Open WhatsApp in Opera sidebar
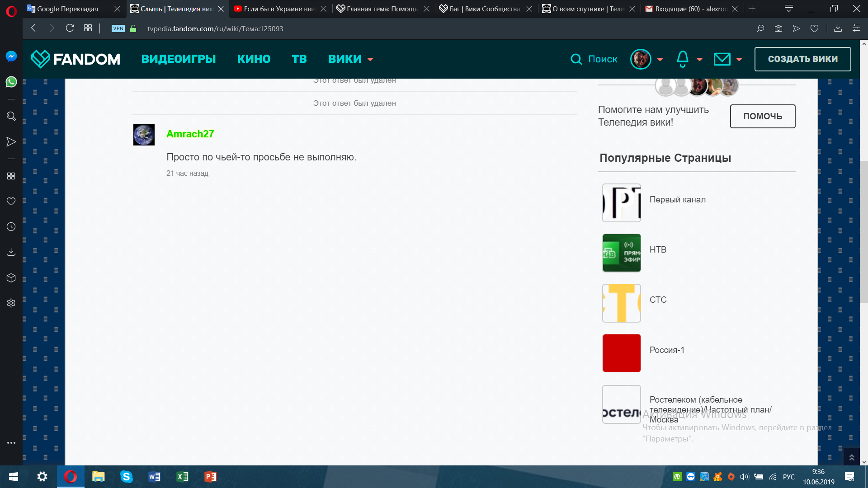The width and height of the screenshot is (868, 488). [11, 82]
